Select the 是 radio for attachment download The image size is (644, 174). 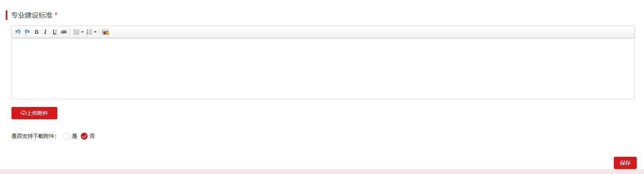tap(67, 136)
